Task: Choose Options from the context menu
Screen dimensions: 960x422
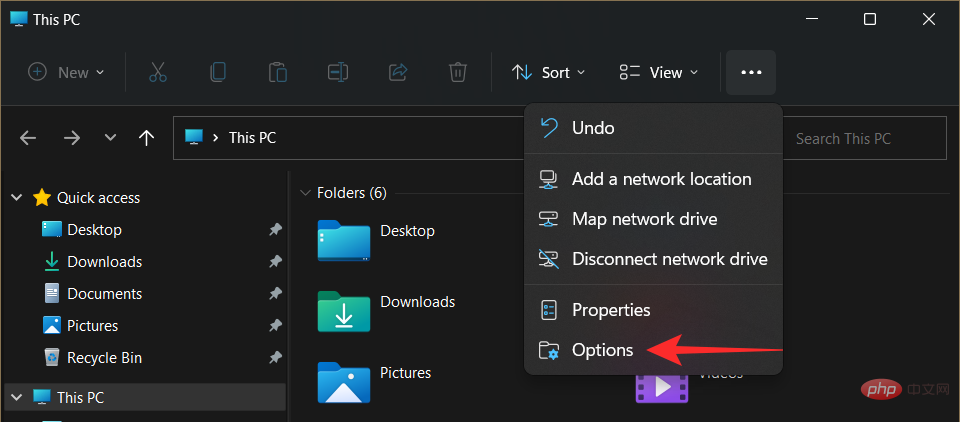Action: click(602, 350)
